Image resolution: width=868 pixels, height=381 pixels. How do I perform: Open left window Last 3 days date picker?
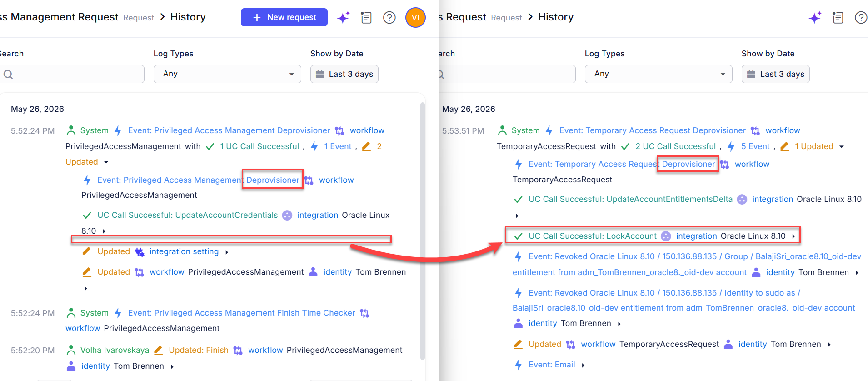coord(344,74)
